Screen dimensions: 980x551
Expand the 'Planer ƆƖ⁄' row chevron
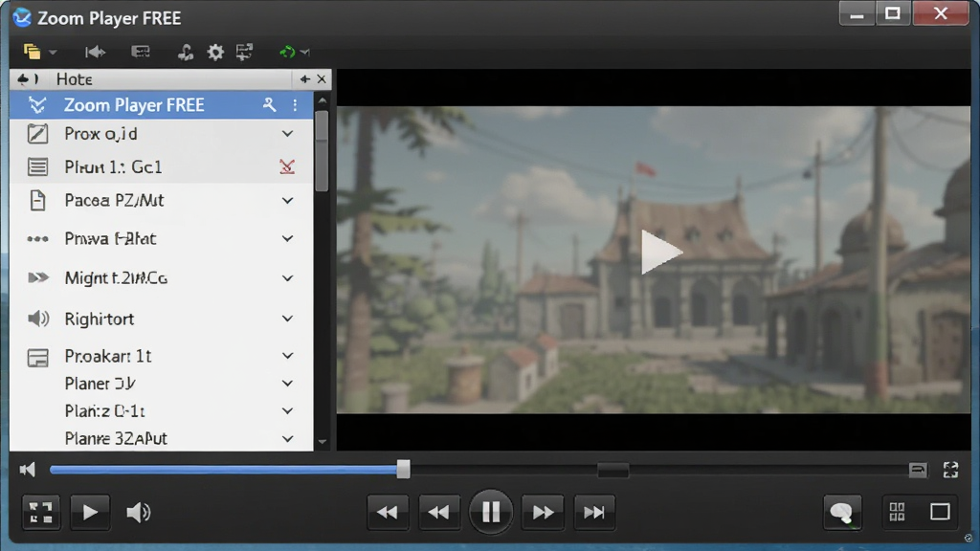tap(287, 384)
